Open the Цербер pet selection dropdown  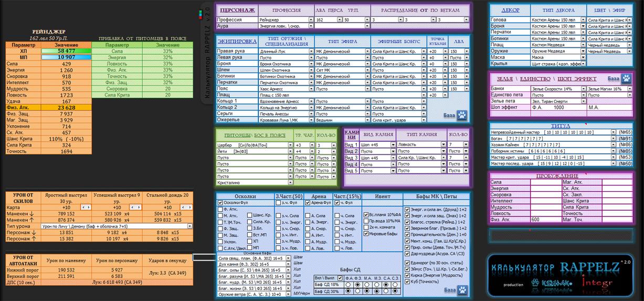point(290,145)
